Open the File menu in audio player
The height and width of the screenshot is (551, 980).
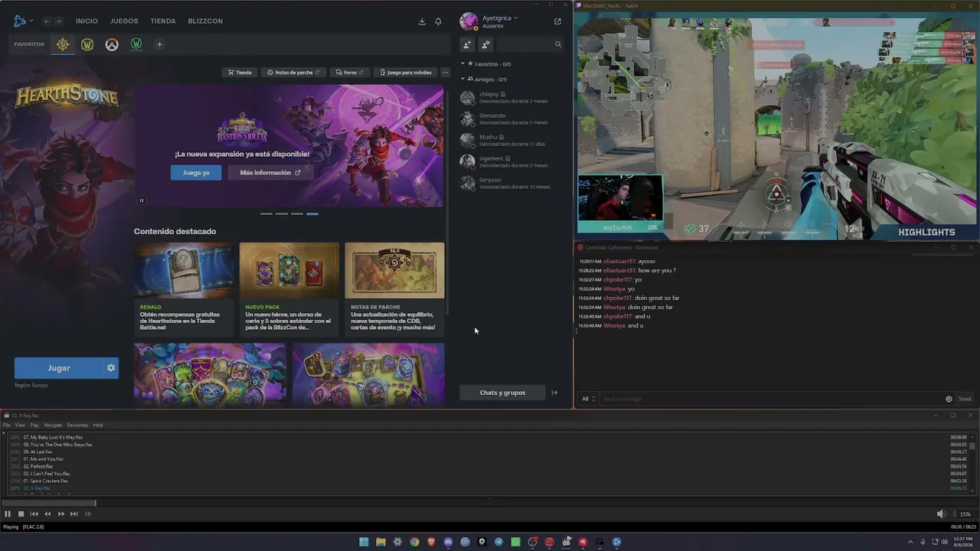tap(7, 425)
